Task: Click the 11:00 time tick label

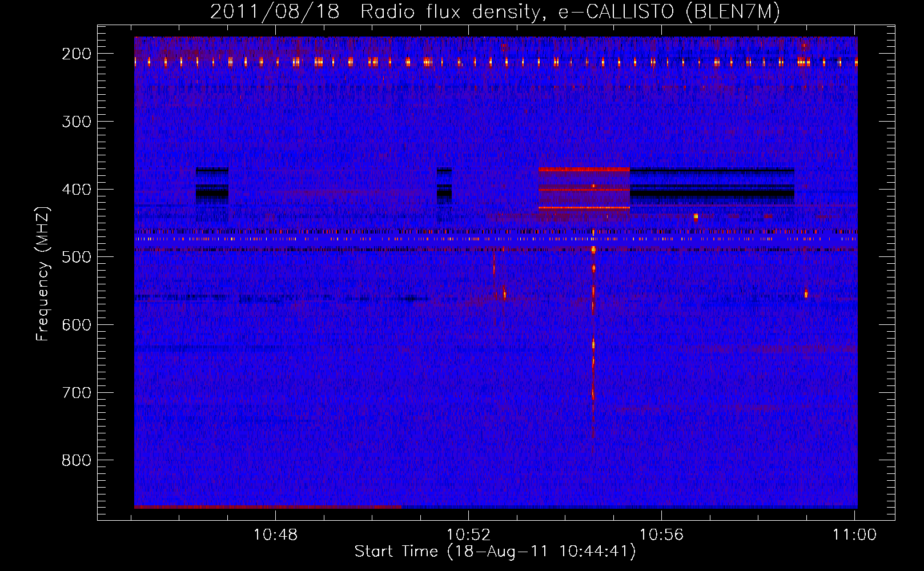Action: tap(854, 535)
